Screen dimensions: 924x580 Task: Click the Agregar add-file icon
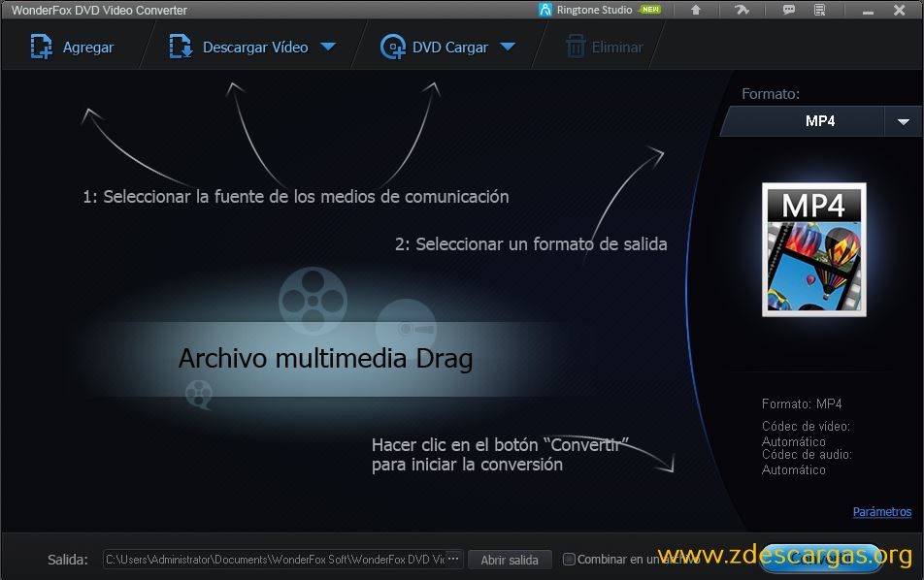coord(41,47)
